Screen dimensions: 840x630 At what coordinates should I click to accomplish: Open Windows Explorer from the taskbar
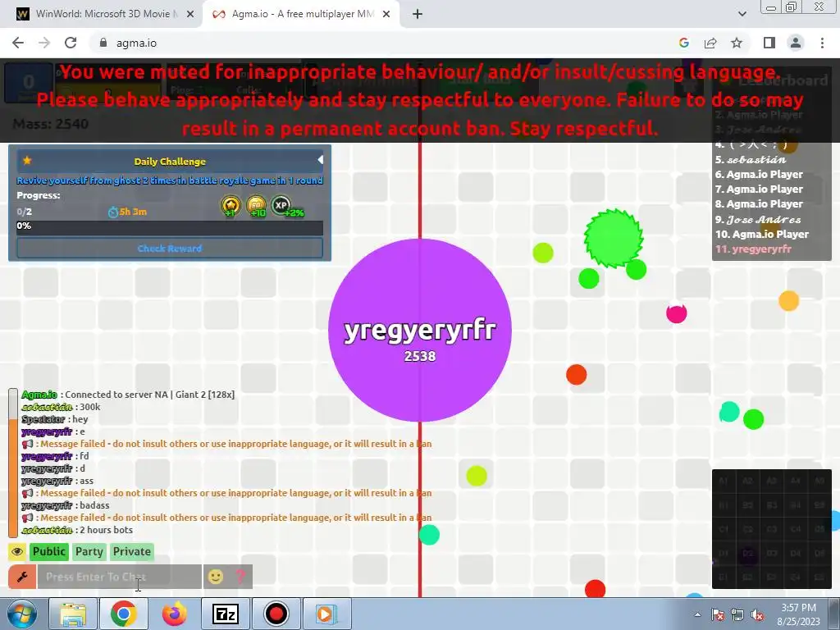coord(73,614)
